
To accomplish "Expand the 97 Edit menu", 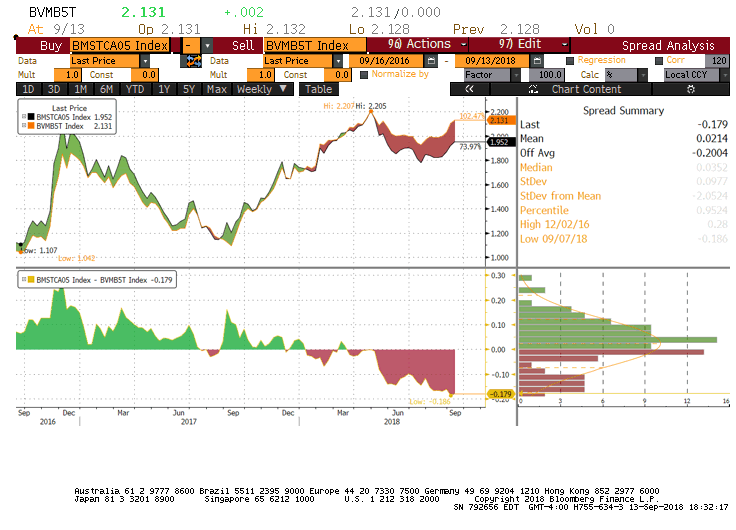I will 520,45.
